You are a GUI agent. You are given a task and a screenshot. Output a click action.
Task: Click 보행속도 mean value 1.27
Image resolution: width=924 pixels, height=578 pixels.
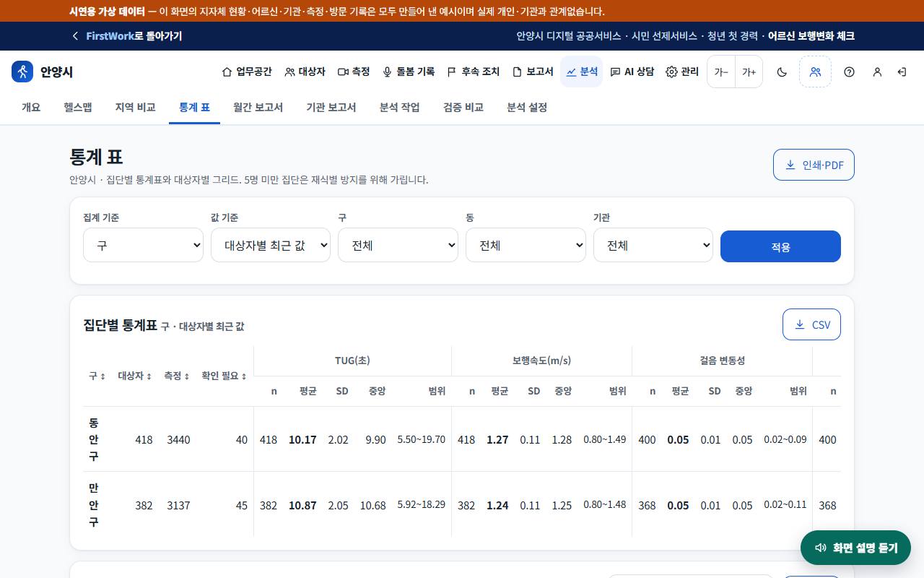[497, 439]
